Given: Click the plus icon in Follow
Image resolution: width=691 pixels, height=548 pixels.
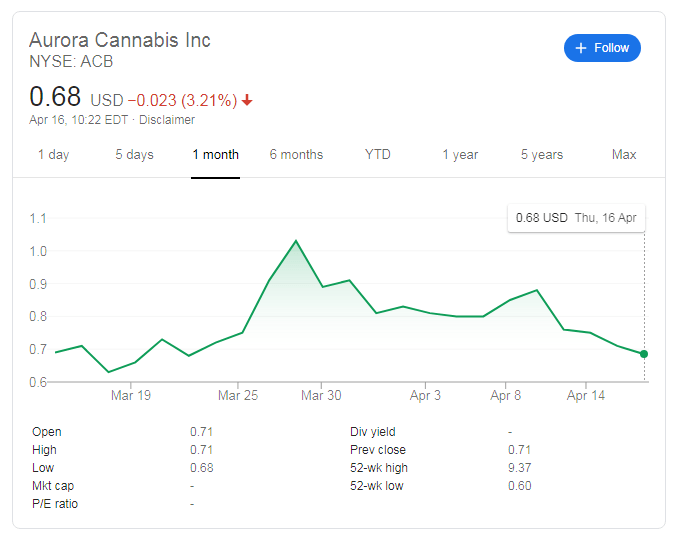Looking at the screenshot, I should tap(581, 48).
